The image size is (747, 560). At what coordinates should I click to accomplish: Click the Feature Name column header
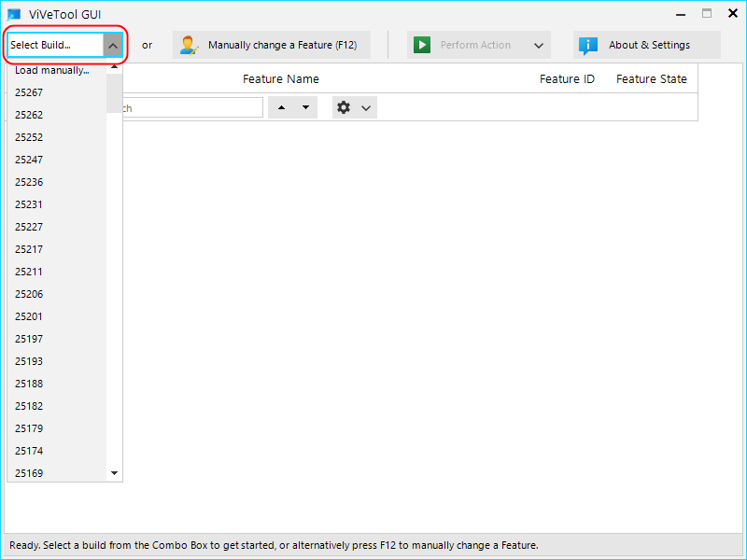281,79
